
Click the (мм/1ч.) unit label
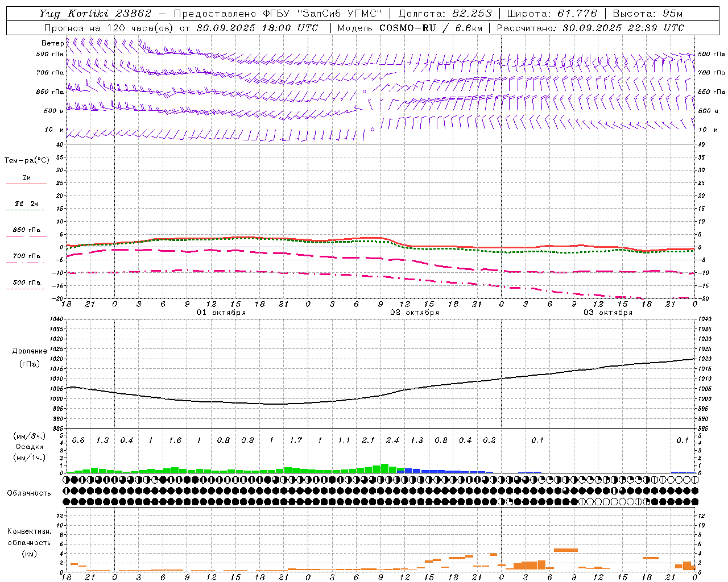click(x=30, y=458)
